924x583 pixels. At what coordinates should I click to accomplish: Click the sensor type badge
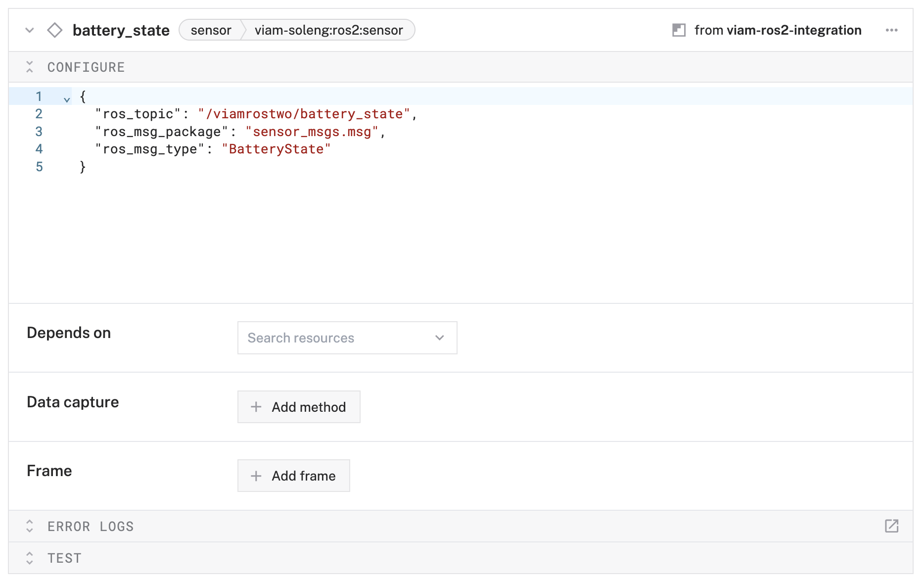[211, 30]
